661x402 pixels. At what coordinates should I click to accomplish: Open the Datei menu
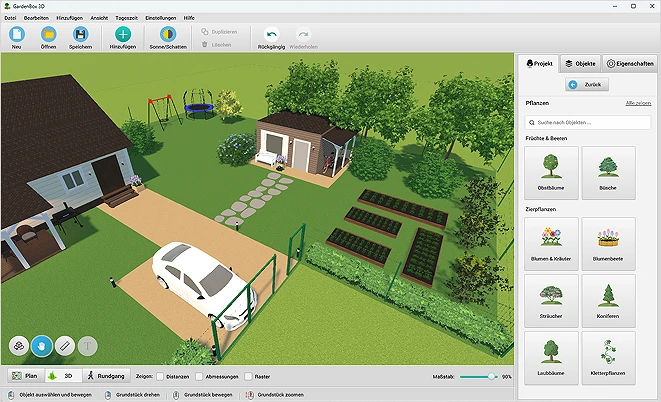(10, 18)
